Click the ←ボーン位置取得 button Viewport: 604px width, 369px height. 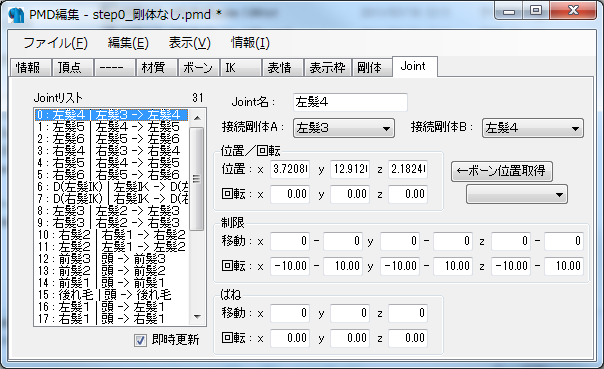[502, 171]
